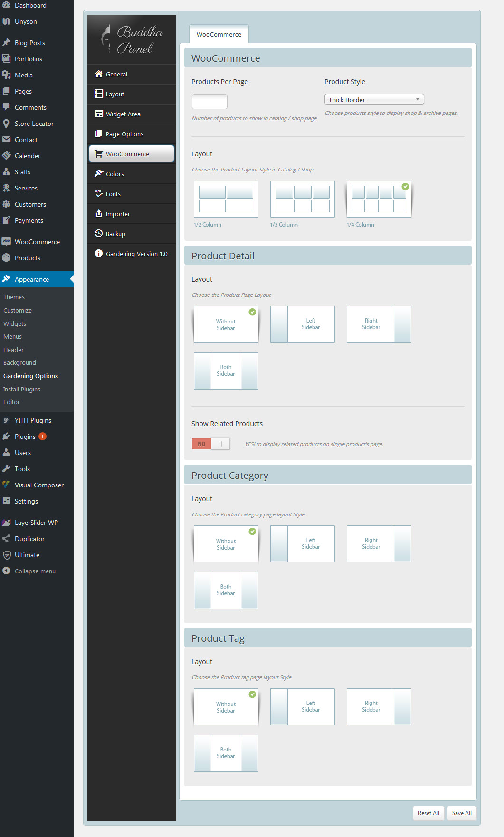Open Customize under Appearance

click(18, 310)
